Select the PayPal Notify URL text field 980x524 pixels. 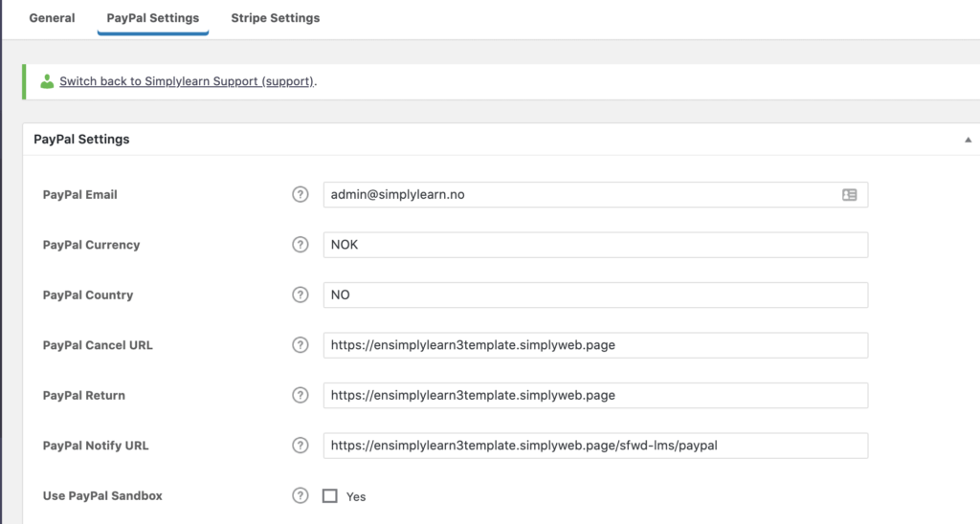[595, 446]
